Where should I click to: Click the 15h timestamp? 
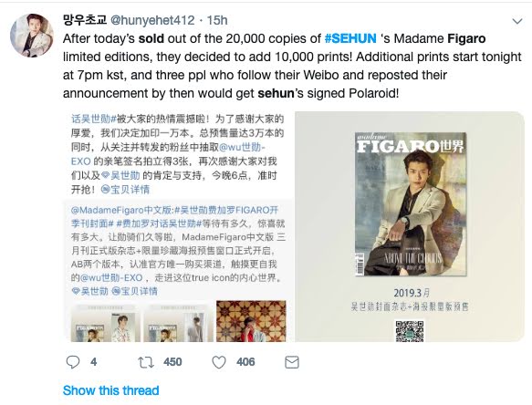217,20
